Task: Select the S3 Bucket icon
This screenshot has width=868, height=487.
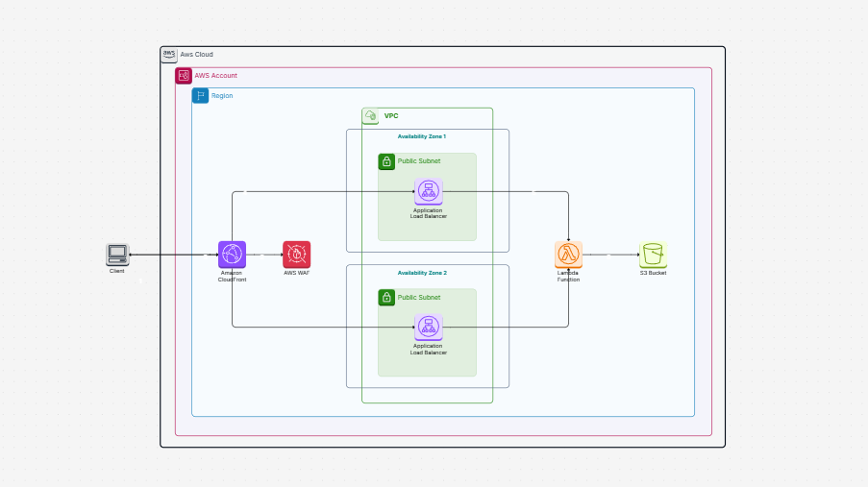Action: pyautogui.click(x=654, y=255)
